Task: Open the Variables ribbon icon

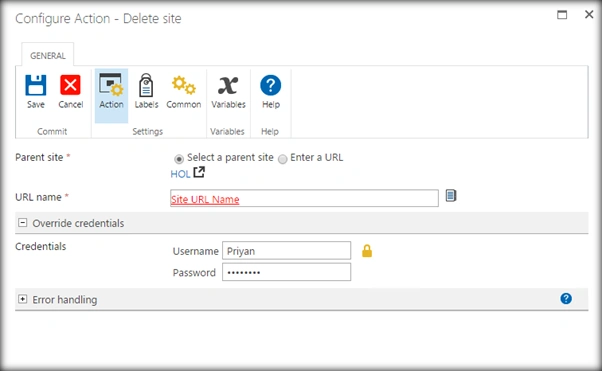Action: [228, 85]
